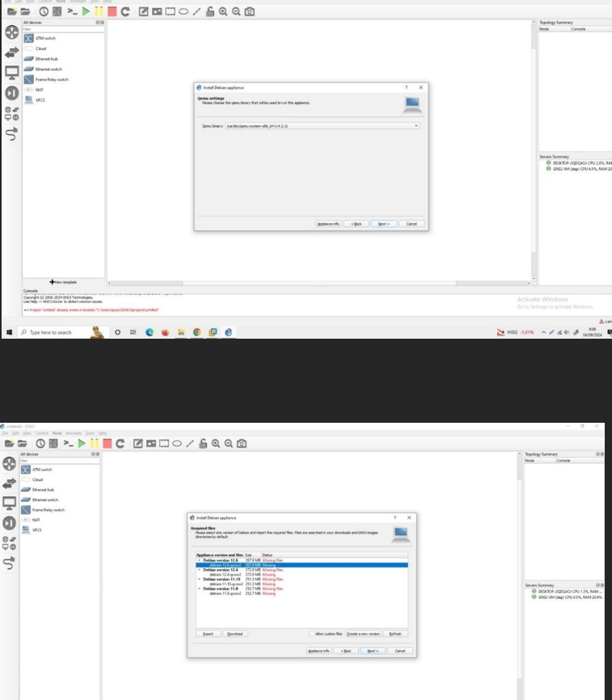Image resolution: width=612 pixels, height=700 pixels.
Task: Click the draw rectangle icon in the lower window toolbar
Action: (164, 443)
